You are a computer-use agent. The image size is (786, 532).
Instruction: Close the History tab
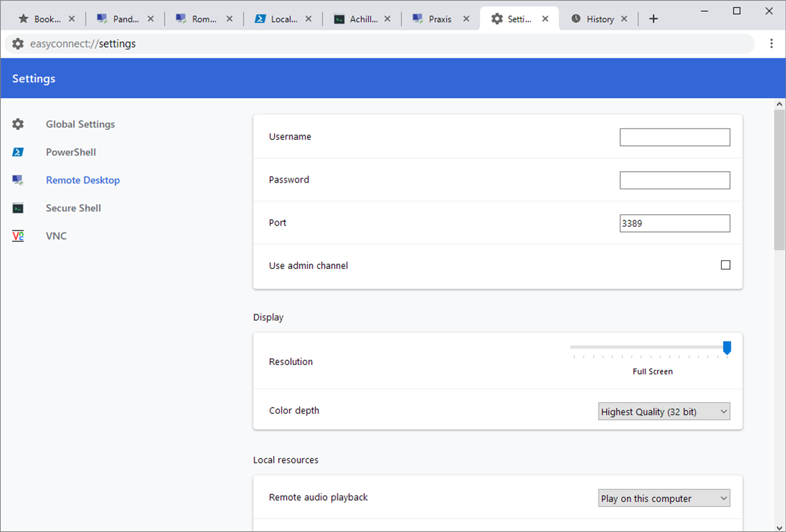(624, 19)
